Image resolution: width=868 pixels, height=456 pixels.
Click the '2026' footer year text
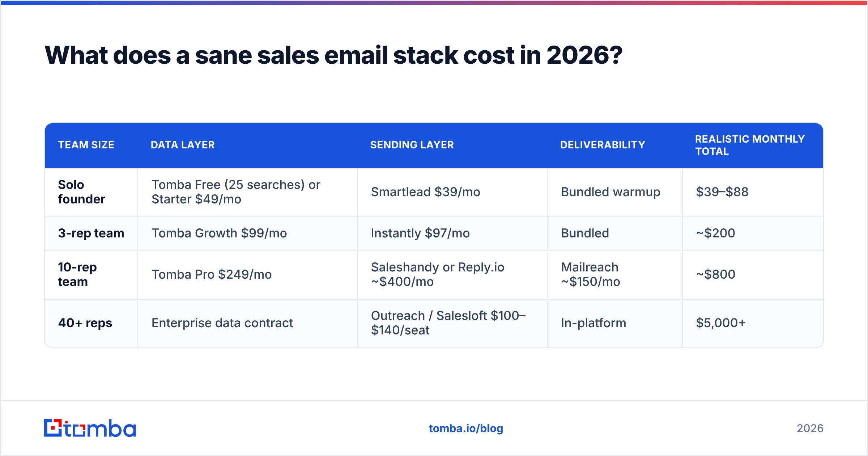pyautogui.click(x=810, y=428)
